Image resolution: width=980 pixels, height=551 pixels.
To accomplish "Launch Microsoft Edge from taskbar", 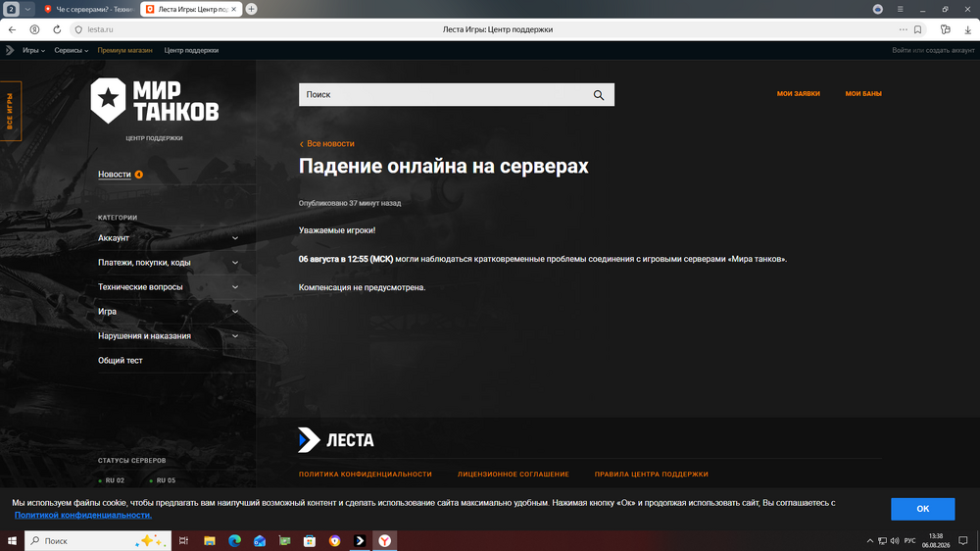I will tap(234, 540).
